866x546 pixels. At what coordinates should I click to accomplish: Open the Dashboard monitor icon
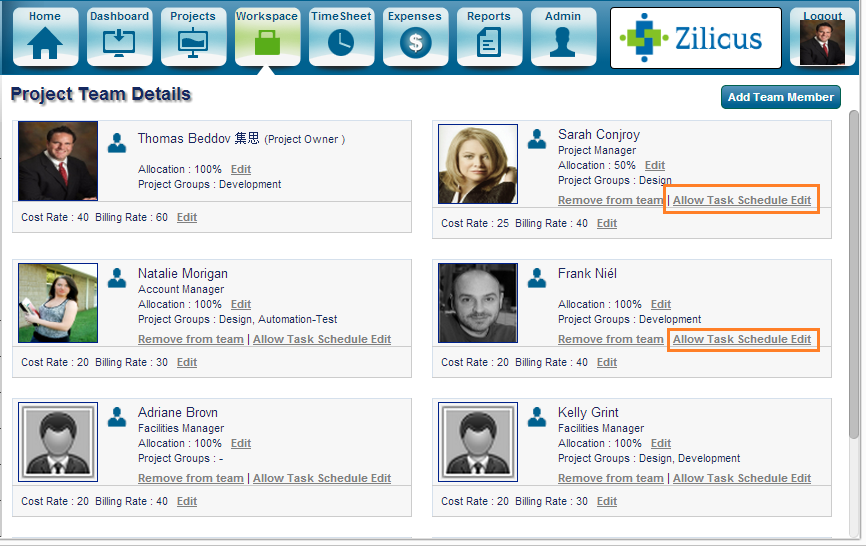coord(119,43)
